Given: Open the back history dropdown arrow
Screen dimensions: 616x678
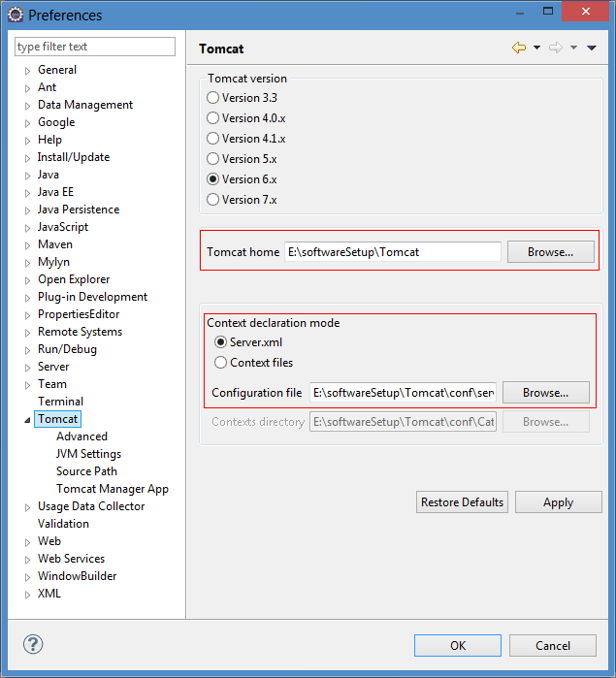Looking at the screenshot, I should [536, 48].
